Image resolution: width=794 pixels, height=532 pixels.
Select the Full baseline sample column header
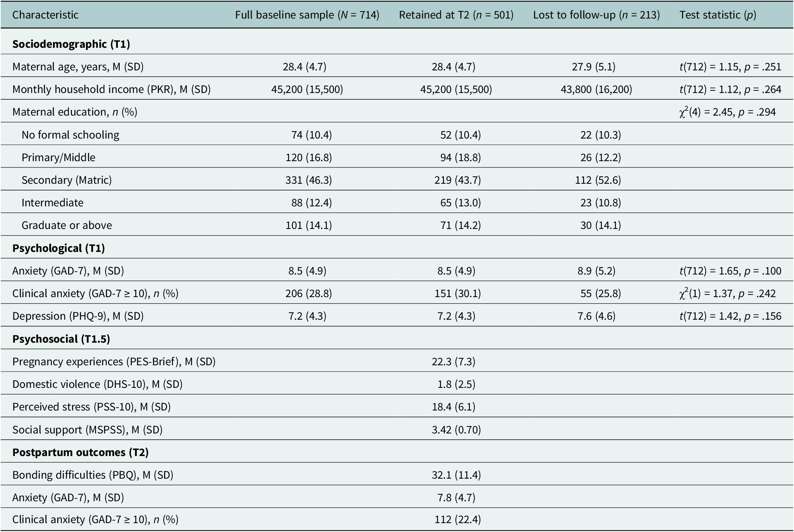307,15
